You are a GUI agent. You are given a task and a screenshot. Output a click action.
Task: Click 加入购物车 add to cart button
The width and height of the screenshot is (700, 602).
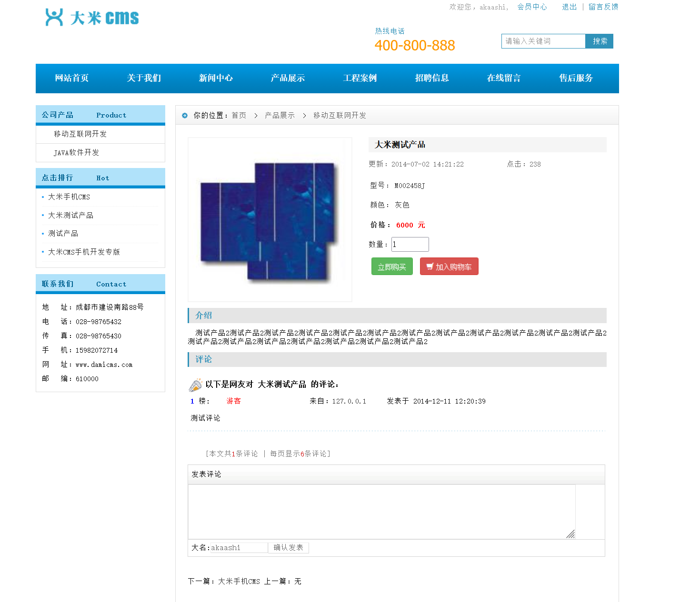449,267
